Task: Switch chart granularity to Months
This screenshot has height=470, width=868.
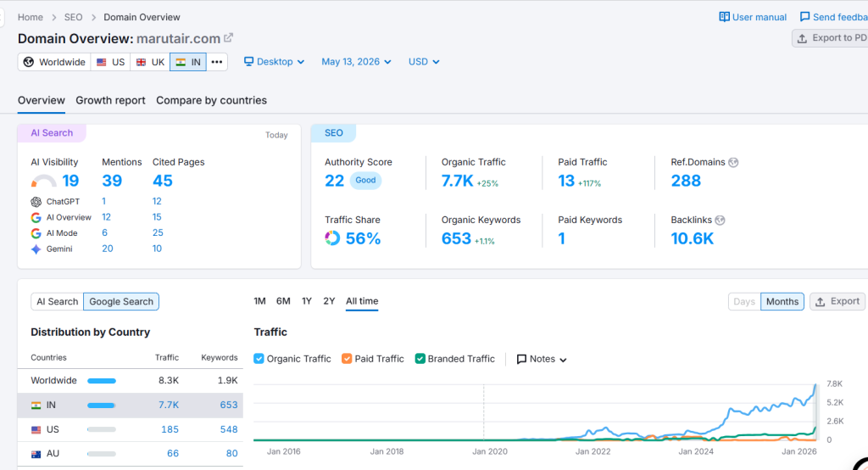Action: click(782, 301)
